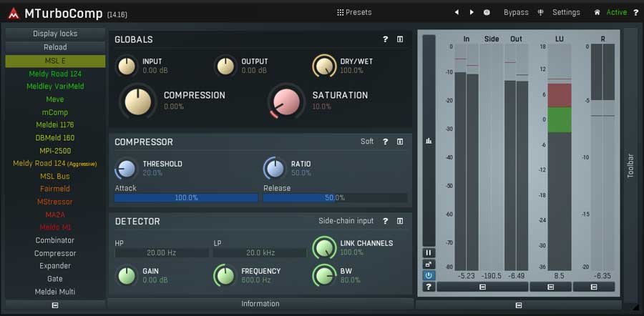Click the FREQUENCY knob
The width and height of the screenshot is (644, 316).
[225, 276]
